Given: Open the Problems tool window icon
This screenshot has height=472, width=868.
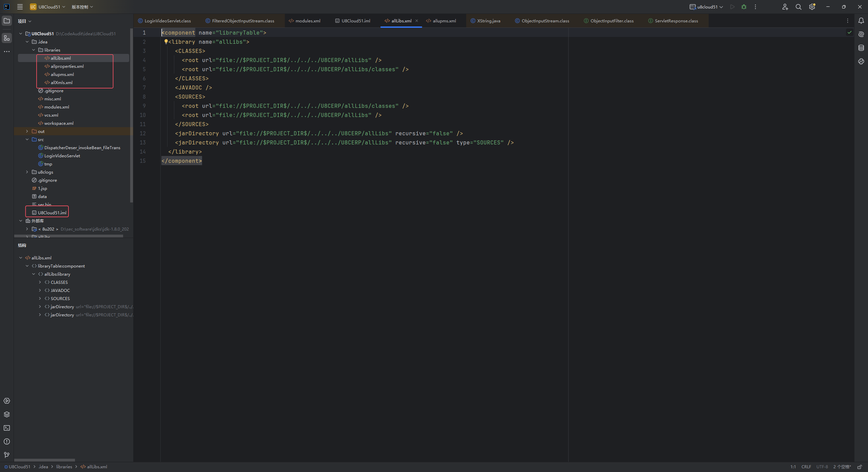Looking at the screenshot, I should [x=7, y=441].
